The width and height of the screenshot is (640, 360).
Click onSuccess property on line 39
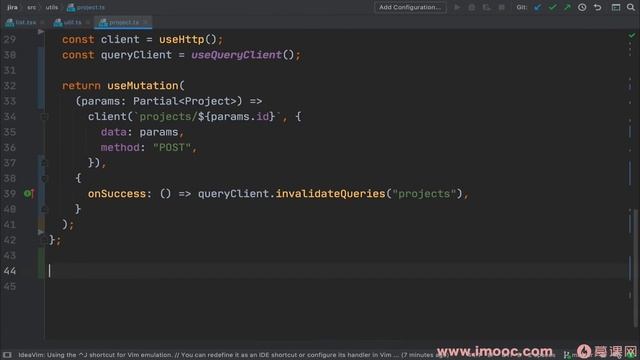coord(117,193)
